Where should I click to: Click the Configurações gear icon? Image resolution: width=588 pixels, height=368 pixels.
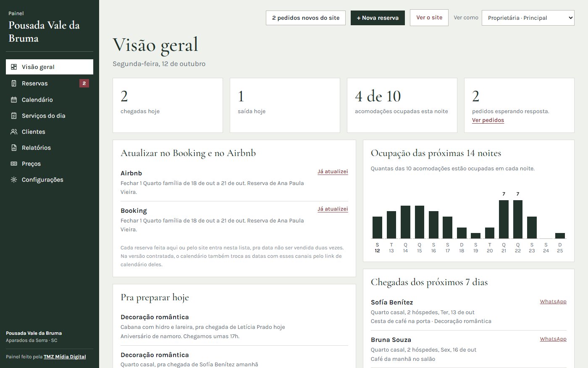pyautogui.click(x=14, y=180)
